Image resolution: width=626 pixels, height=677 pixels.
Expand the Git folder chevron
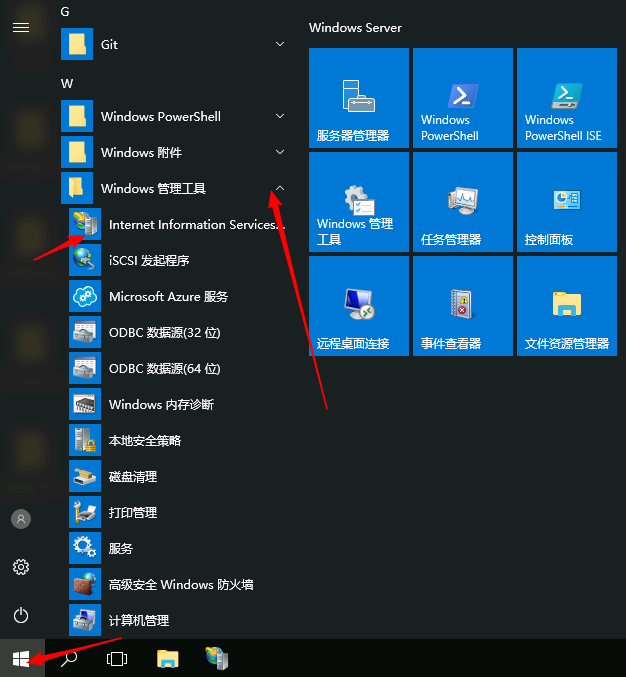[x=280, y=44]
